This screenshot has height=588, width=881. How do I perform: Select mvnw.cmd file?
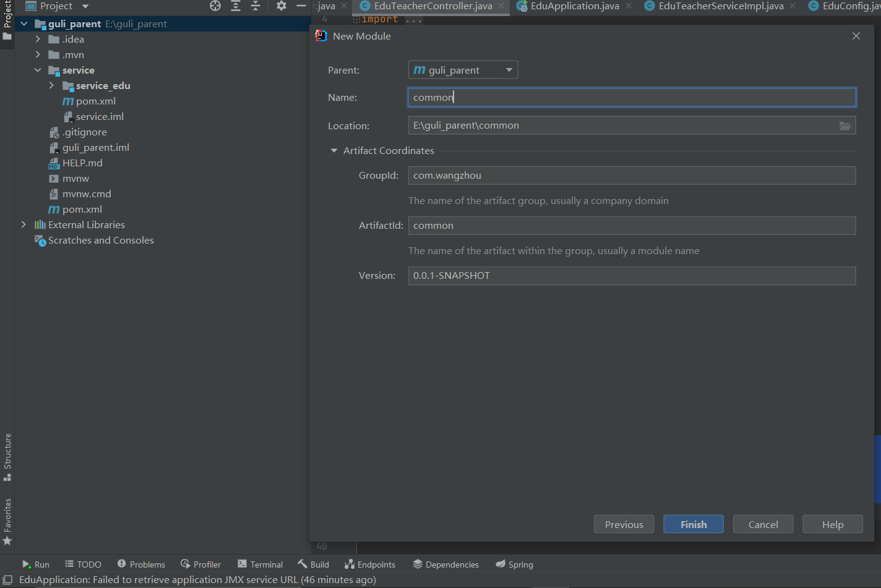click(80, 194)
